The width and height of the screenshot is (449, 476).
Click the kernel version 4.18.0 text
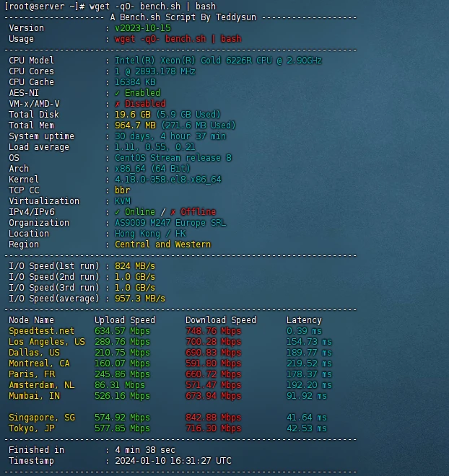click(167, 180)
